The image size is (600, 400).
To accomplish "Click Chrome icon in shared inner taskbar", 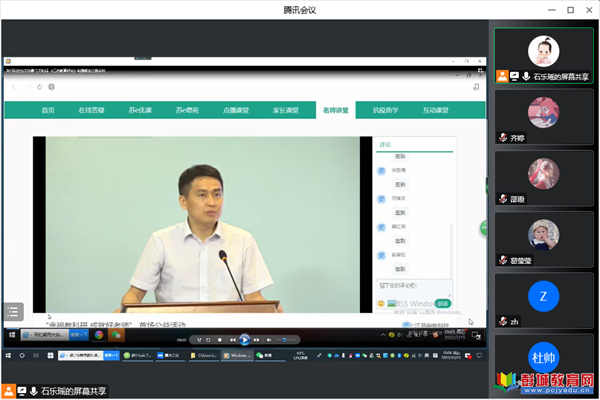I will pyautogui.click(x=99, y=335).
